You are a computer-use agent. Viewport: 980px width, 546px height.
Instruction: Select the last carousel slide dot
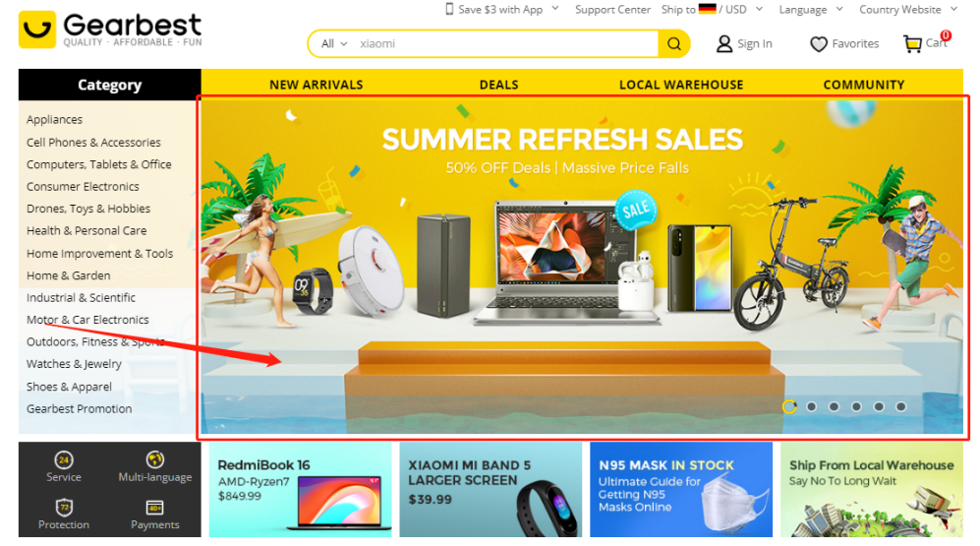[900, 406]
